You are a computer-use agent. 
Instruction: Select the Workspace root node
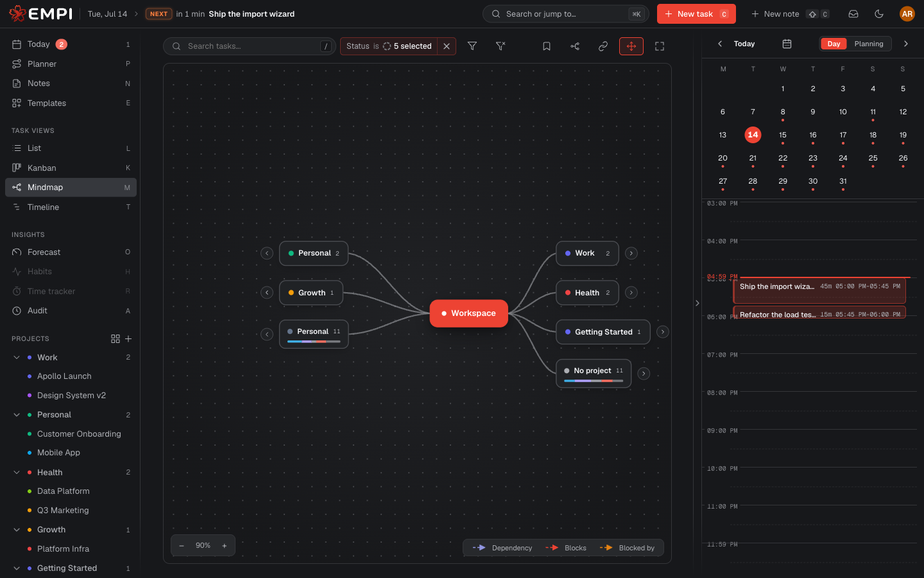pyautogui.click(x=468, y=313)
